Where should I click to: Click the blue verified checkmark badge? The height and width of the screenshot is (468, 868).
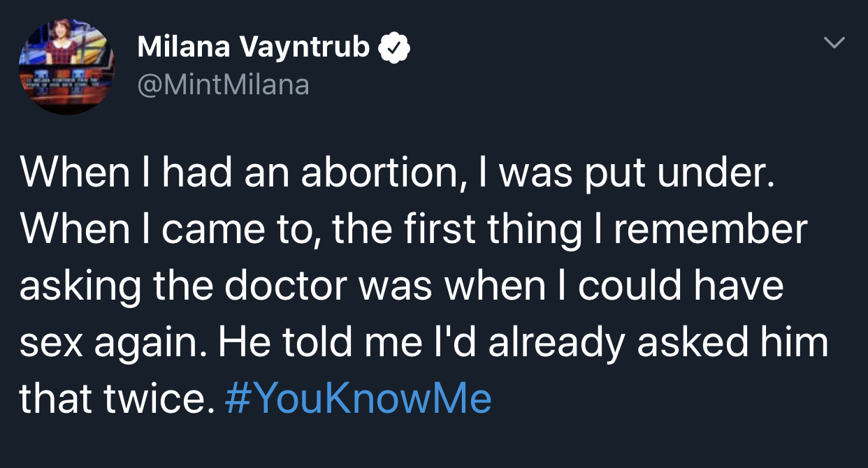pos(394,48)
